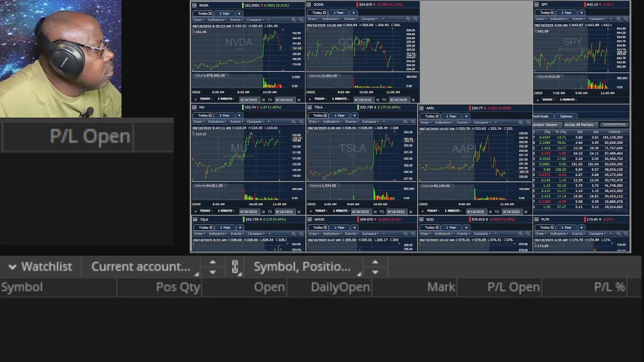The height and width of the screenshot is (362, 644).
Task: Open the Options tab
Action: coord(566,116)
